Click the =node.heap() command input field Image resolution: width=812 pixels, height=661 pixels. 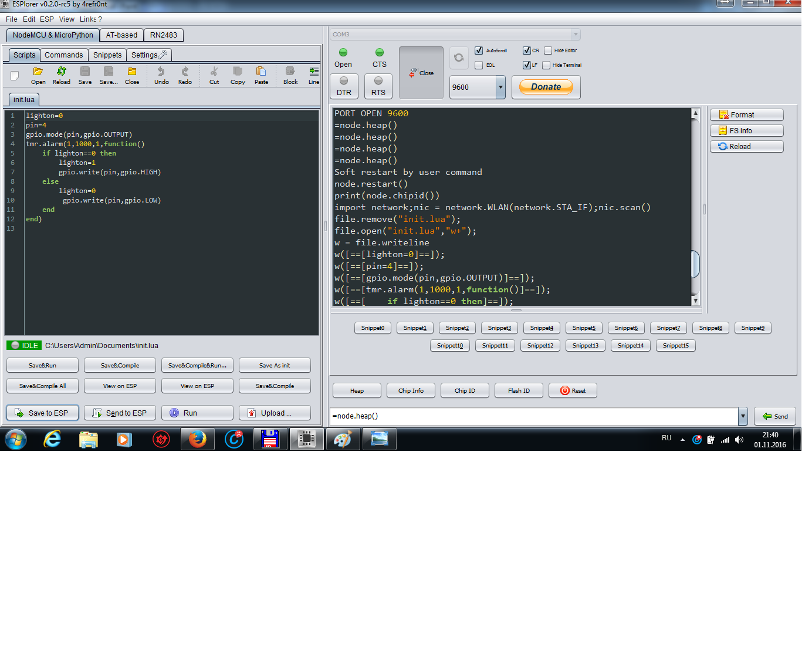tap(533, 416)
